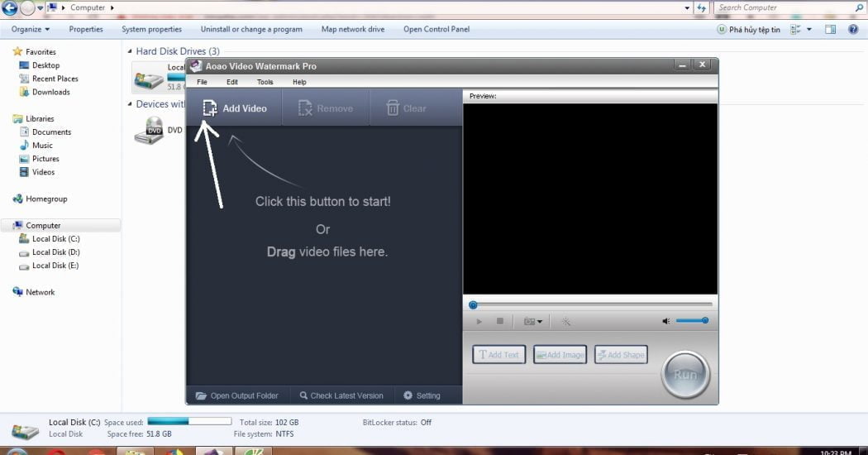Open the Help menu in Aoao

(x=299, y=82)
